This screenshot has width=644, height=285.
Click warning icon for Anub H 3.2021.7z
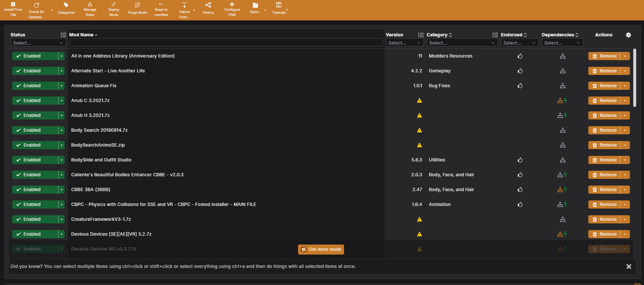[419, 115]
